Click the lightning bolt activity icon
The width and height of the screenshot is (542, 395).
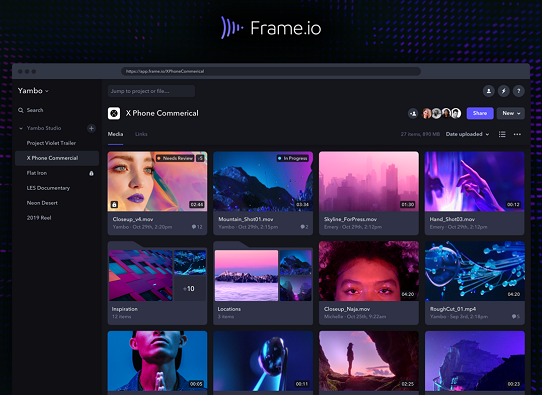(504, 91)
